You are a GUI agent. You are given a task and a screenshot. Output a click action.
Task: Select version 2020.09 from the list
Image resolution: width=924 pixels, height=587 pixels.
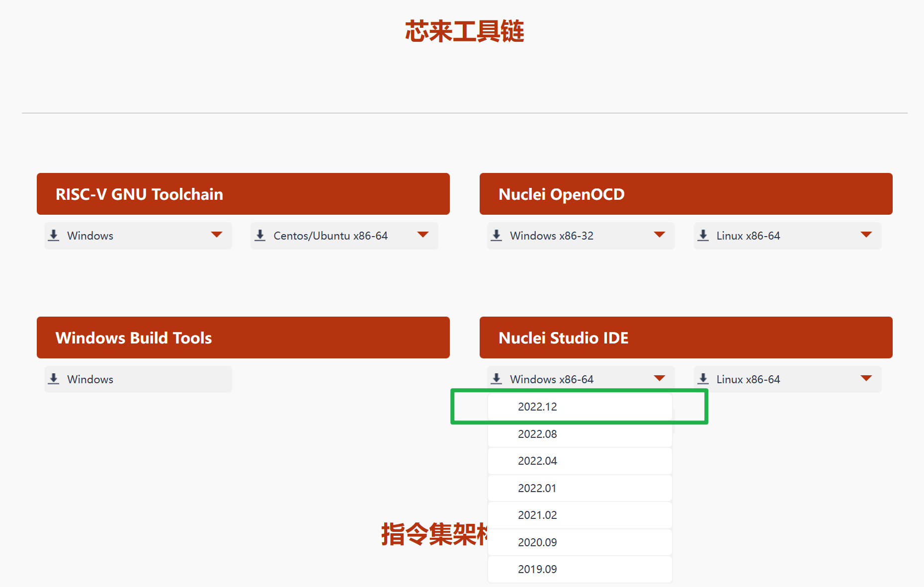coord(580,542)
